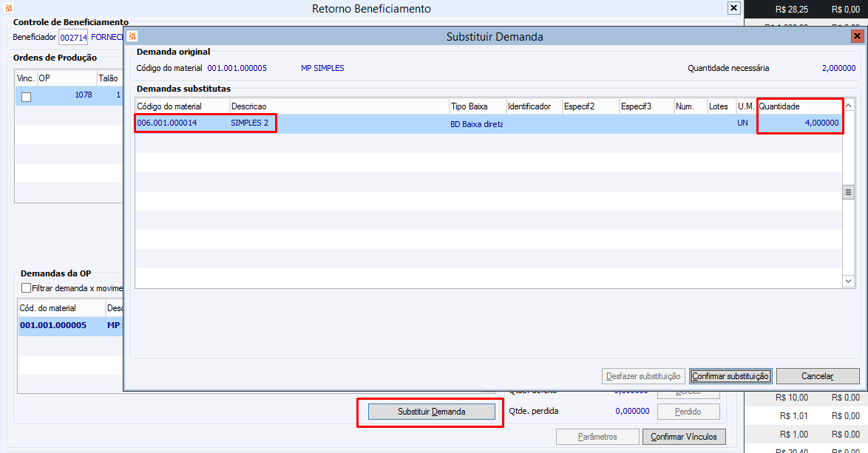
Task: Click the Qtde. perdida value 0,000000
Action: [632, 411]
